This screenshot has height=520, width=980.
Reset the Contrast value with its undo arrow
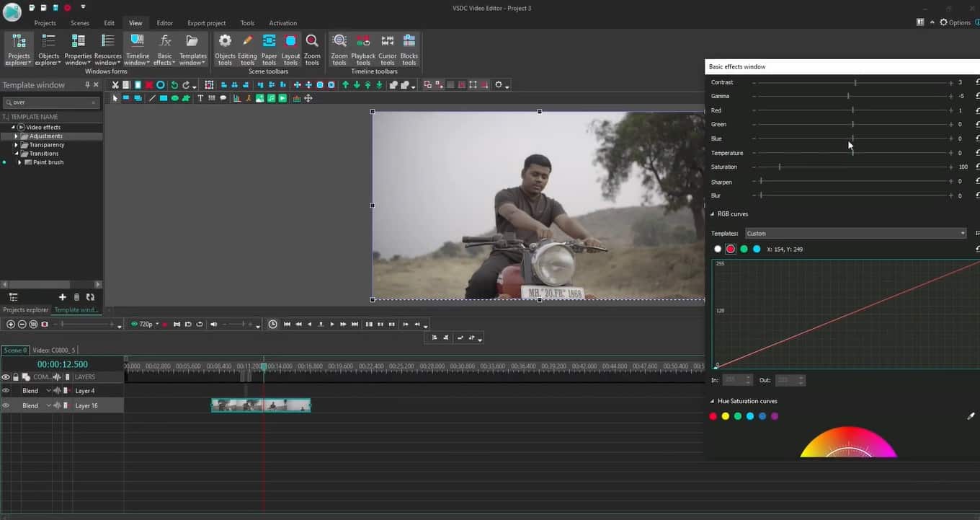[977, 82]
